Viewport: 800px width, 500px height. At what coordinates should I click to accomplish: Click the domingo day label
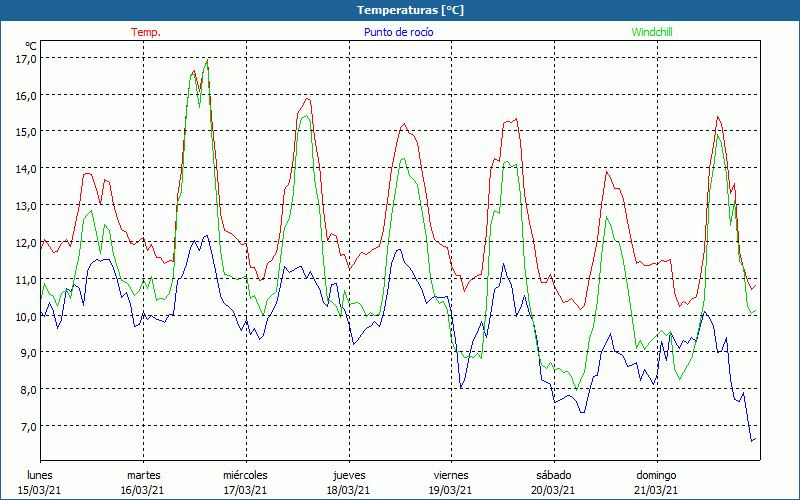(x=656, y=475)
